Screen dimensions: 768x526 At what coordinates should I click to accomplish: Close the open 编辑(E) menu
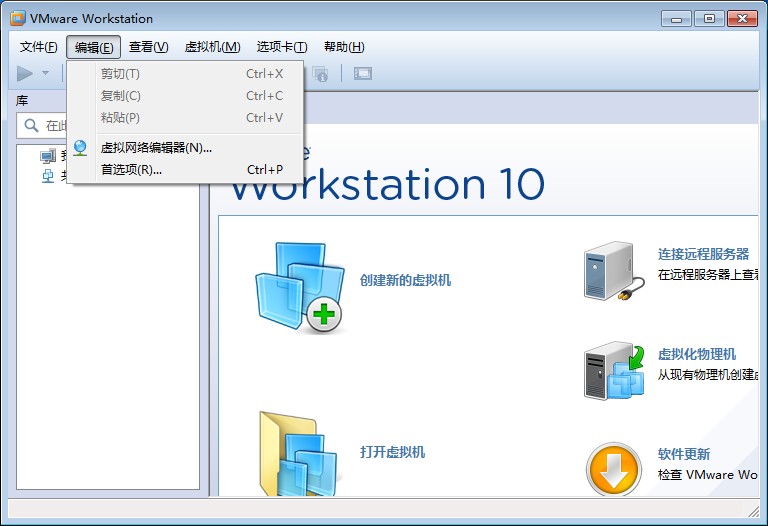(x=94, y=48)
